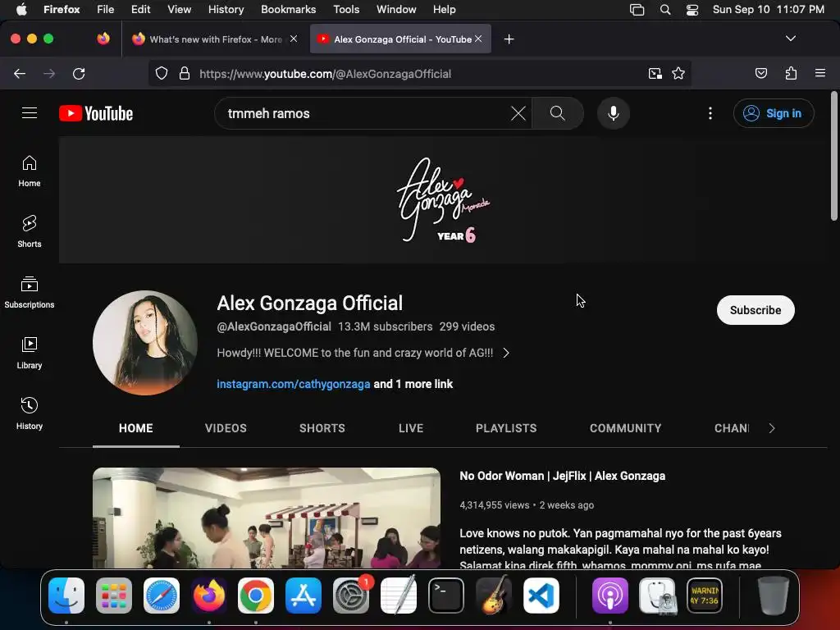Click the 299 videos text
The image size is (840, 630).
467,326
